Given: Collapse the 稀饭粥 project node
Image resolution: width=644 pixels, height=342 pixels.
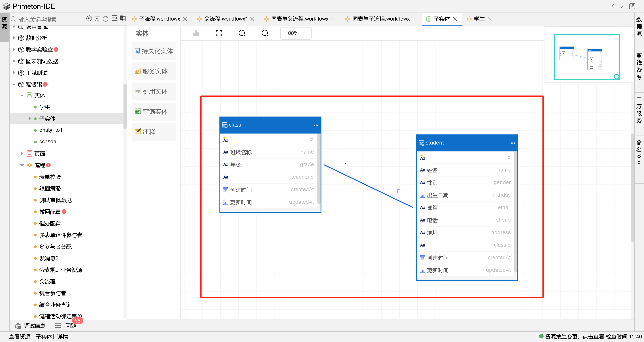Looking at the screenshot, I should (14, 85).
